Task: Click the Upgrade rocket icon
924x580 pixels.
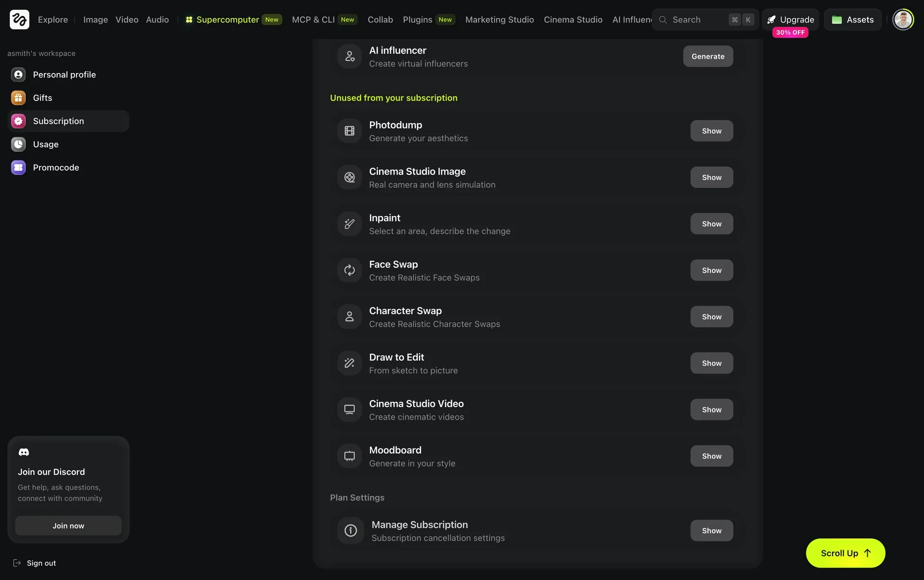Action: click(x=771, y=20)
